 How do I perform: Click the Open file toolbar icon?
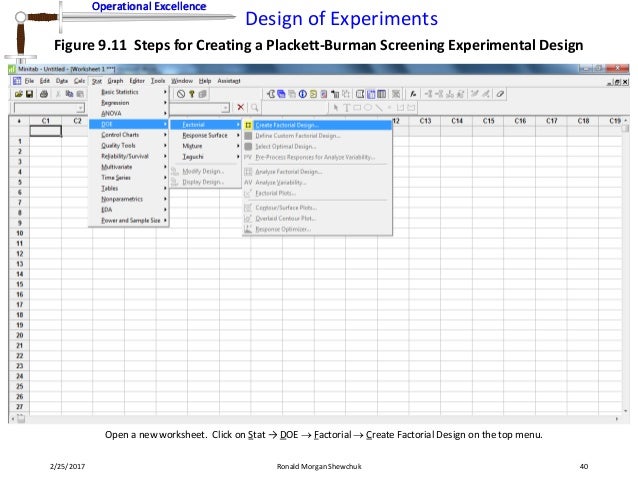(x=16, y=93)
